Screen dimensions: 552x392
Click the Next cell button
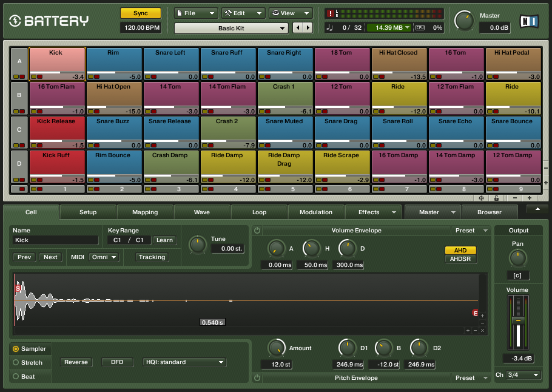click(x=50, y=257)
